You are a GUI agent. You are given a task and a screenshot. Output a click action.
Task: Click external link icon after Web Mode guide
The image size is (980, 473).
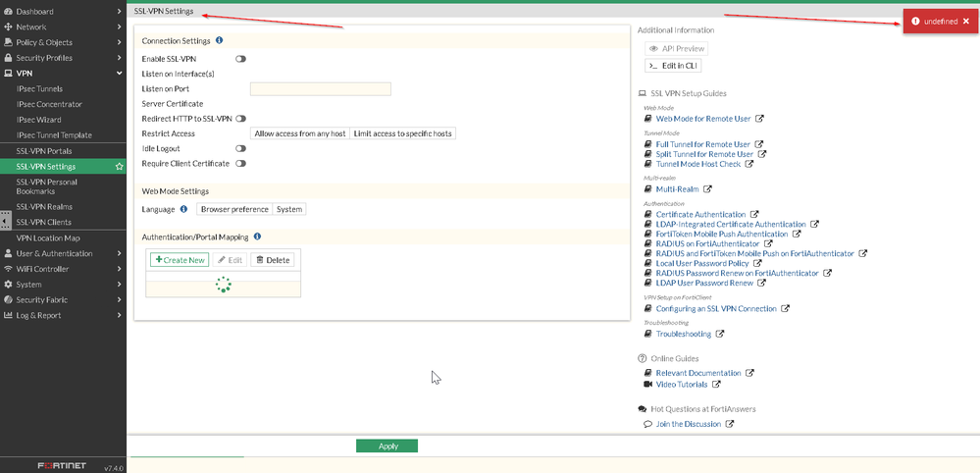[x=759, y=119]
